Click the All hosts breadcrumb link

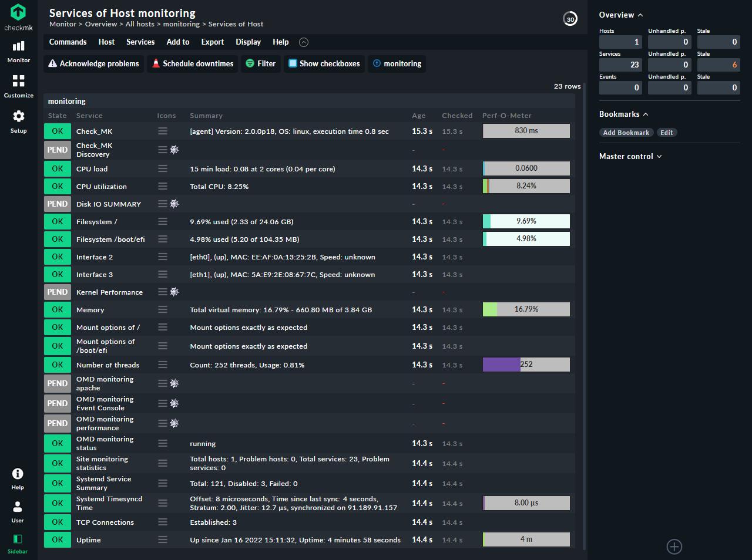coord(139,24)
